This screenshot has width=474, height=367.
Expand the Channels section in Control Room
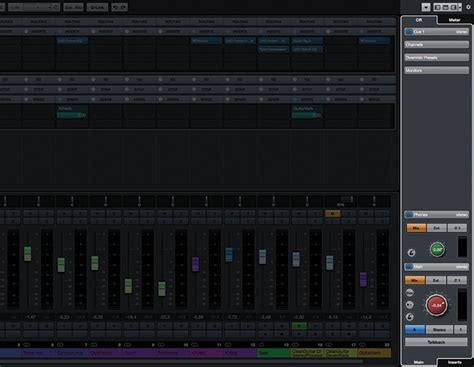tap(436, 45)
